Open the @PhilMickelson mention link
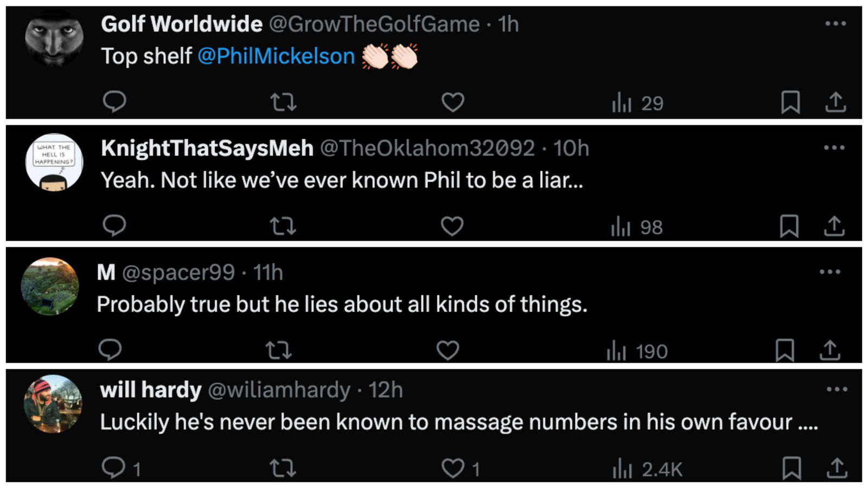Viewport: 868px width, 488px height. [276, 56]
